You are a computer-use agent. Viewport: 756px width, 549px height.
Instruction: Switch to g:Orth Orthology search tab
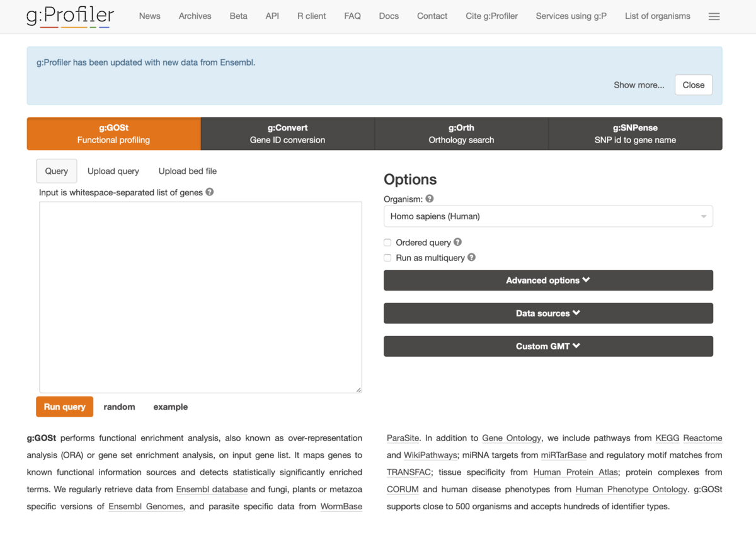tap(461, 134)
